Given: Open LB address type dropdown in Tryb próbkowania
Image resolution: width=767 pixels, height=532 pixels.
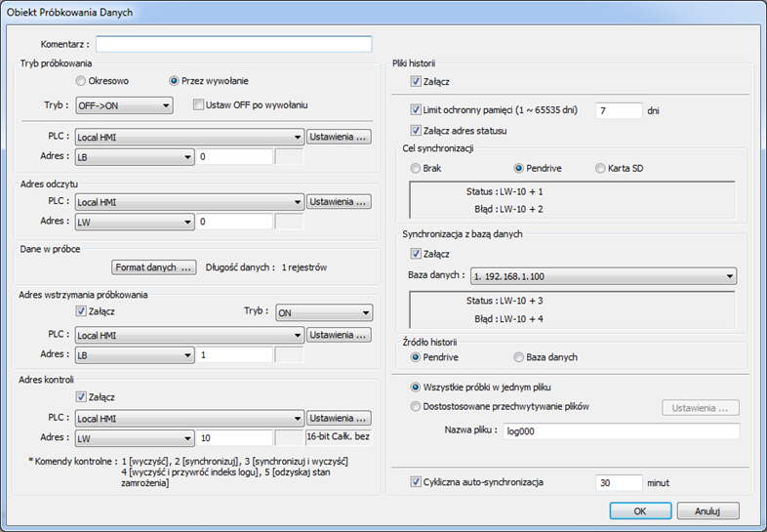Looking at the screenshot, I should point(135,157).
